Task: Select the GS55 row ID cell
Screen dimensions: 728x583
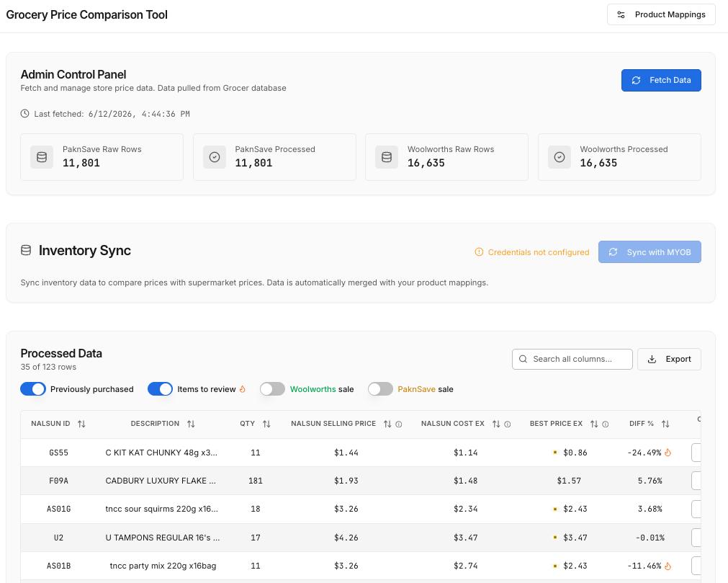Action: coord(58,453)
